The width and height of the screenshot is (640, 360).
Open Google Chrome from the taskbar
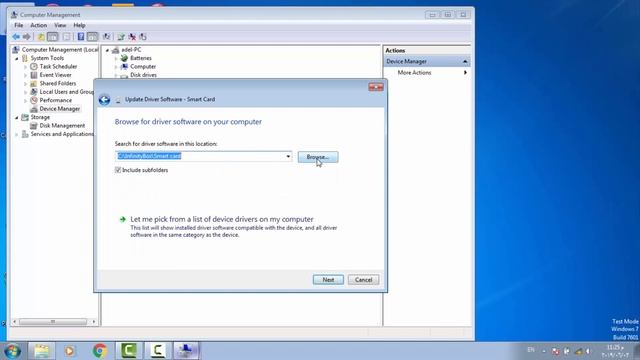click(x=100, y=351)
